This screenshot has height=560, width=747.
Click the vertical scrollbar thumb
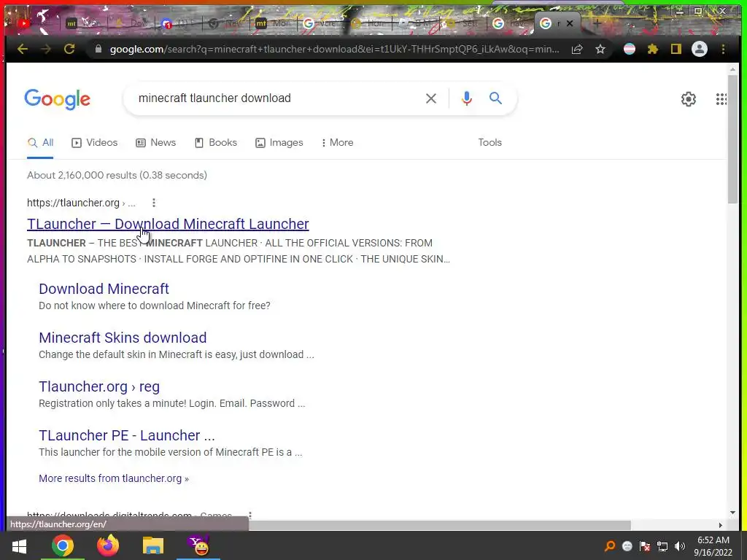[732, 139]
